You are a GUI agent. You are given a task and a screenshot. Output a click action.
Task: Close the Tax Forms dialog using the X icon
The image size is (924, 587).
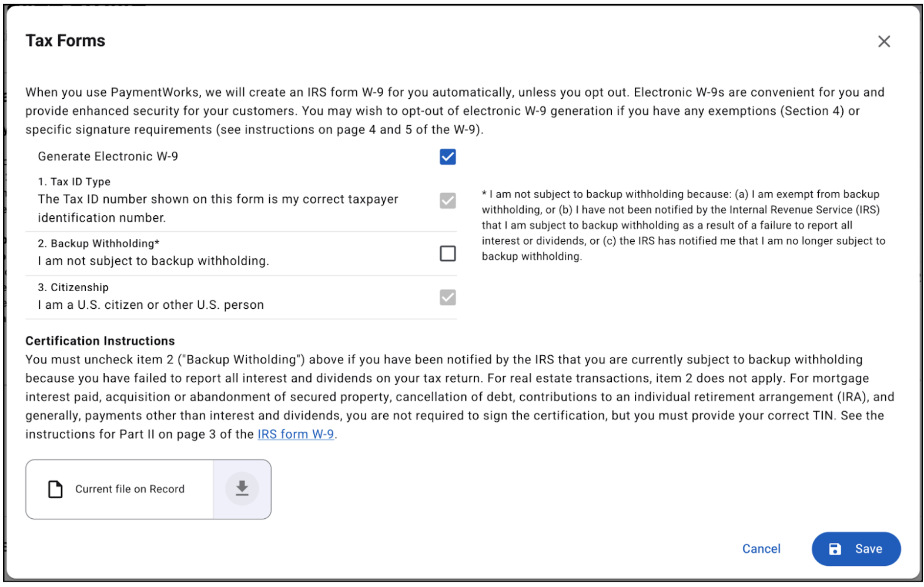click(x=884, y=41)
